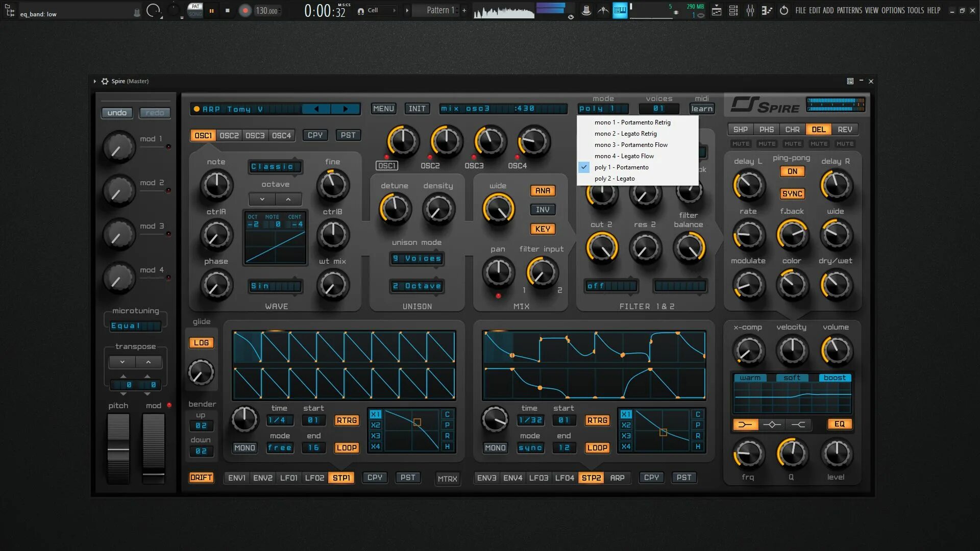Open the 9 Voices unison mode dropdown
Screen dimensions: 980x551
(417, 259)
